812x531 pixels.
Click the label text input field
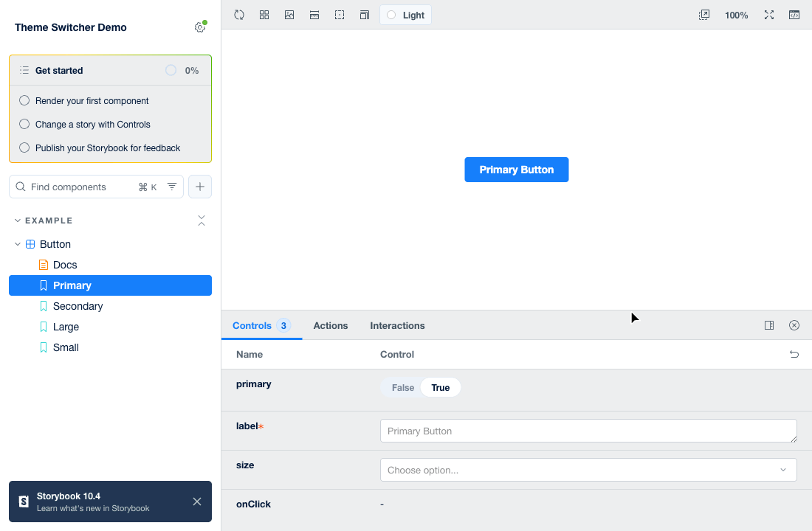pos(588,431)
